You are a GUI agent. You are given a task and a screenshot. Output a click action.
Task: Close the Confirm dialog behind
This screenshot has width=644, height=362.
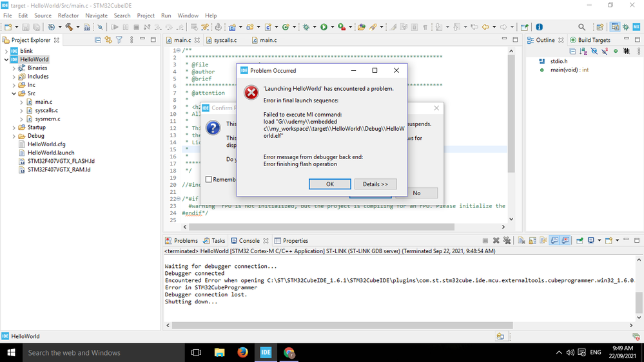pyautogui.click(x=436, y=108)
